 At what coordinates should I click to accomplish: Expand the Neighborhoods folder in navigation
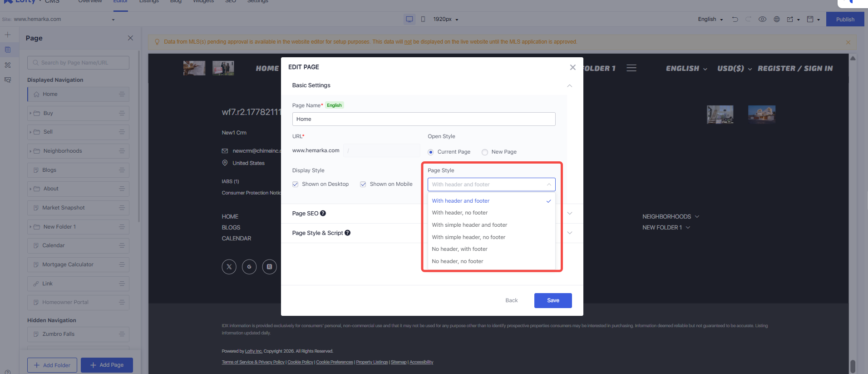[30, 151]
